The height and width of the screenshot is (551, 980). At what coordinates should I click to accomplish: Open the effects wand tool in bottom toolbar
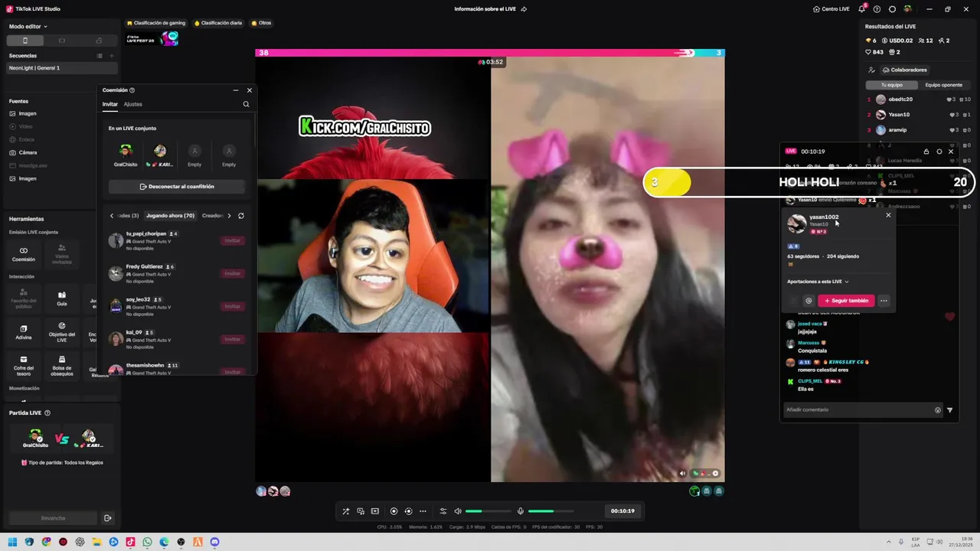346,511
